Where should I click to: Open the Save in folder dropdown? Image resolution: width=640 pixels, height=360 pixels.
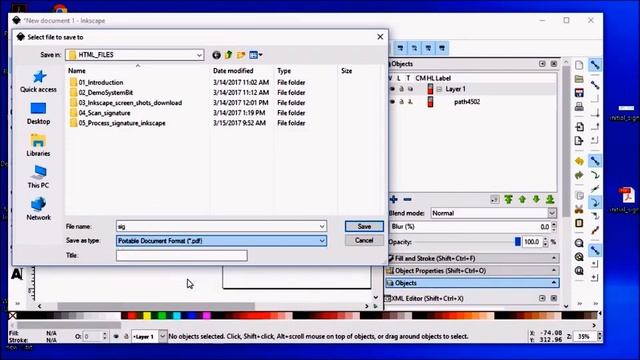tap(199, 55)
